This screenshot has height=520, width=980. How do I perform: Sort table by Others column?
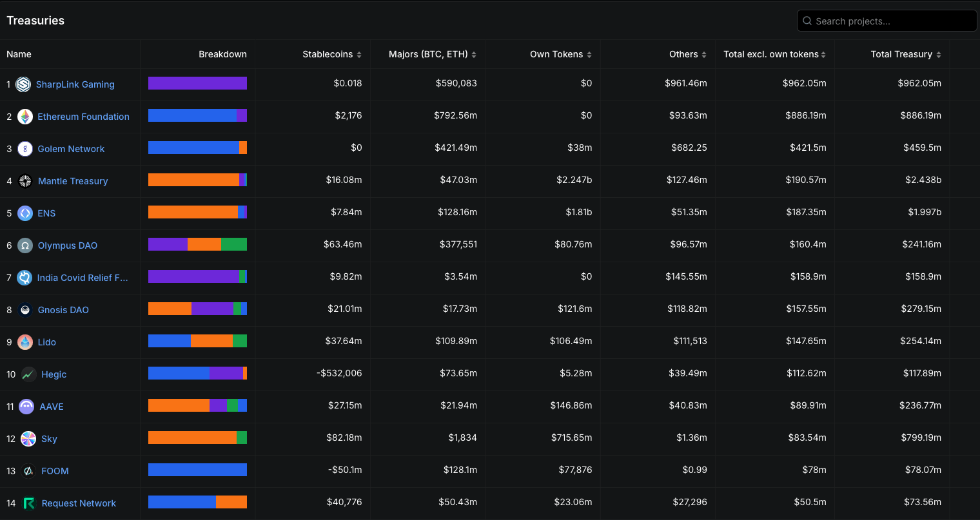tap(688, 54)
